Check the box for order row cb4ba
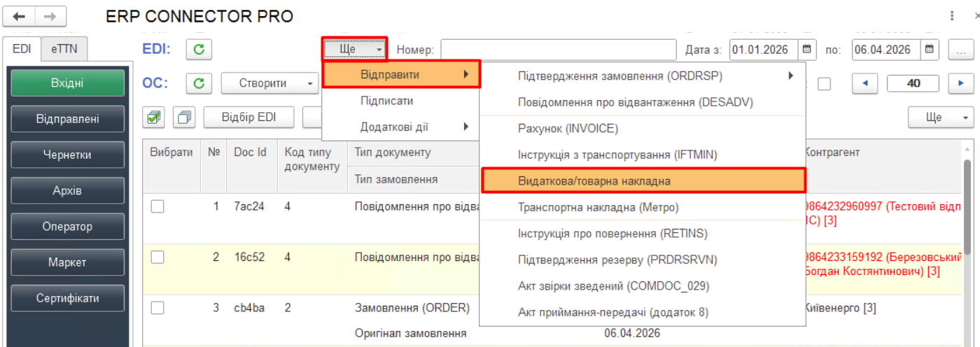980x347 pixels. pyautogui.click(x=157, y=308)
